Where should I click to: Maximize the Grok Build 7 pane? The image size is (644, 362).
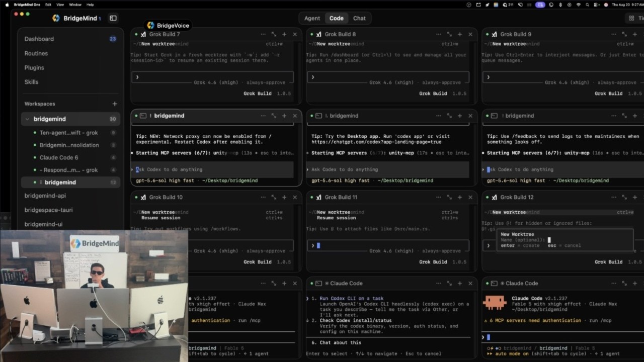click(274, 34)
